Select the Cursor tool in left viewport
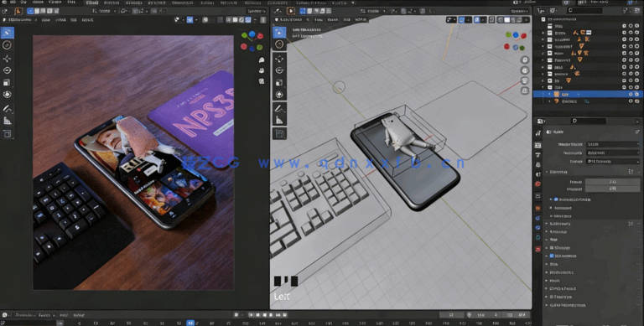 tap(8, 45)
